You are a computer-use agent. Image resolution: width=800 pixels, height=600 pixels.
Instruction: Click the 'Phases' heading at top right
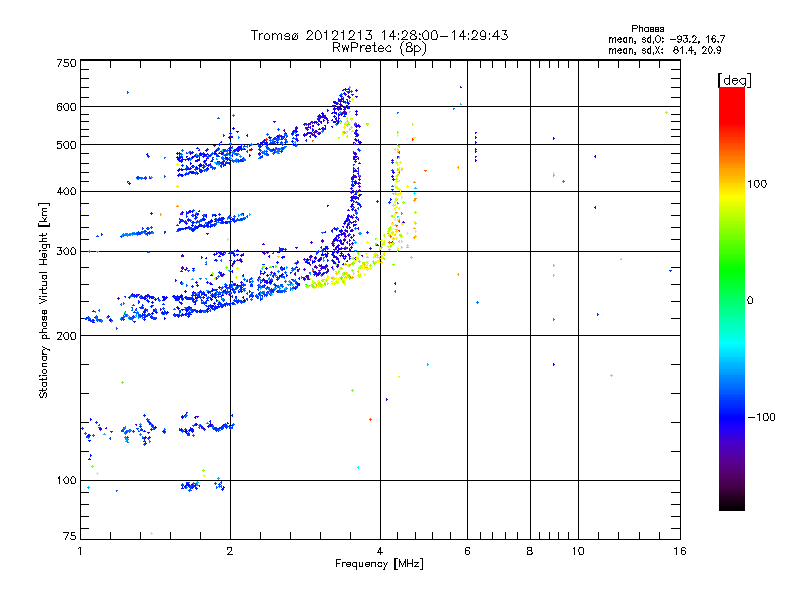[x=647, y=29]
